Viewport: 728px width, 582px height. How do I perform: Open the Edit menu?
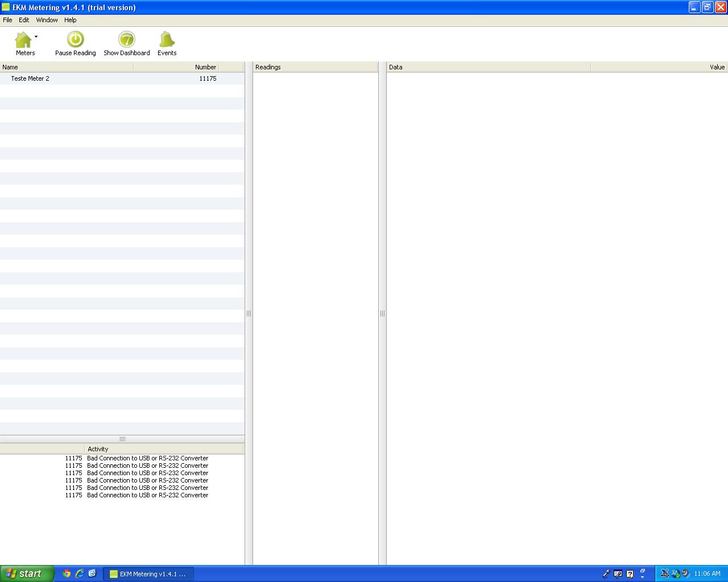pos(24,20)
